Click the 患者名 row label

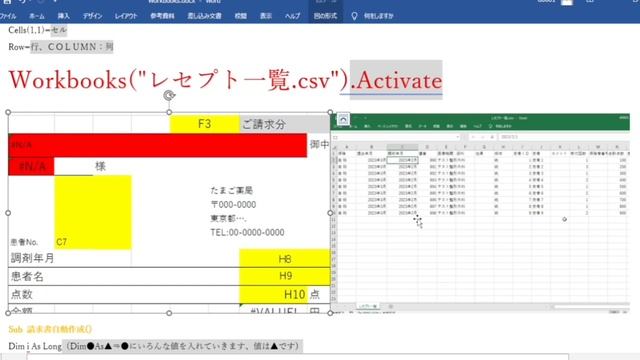pos(27,277)
